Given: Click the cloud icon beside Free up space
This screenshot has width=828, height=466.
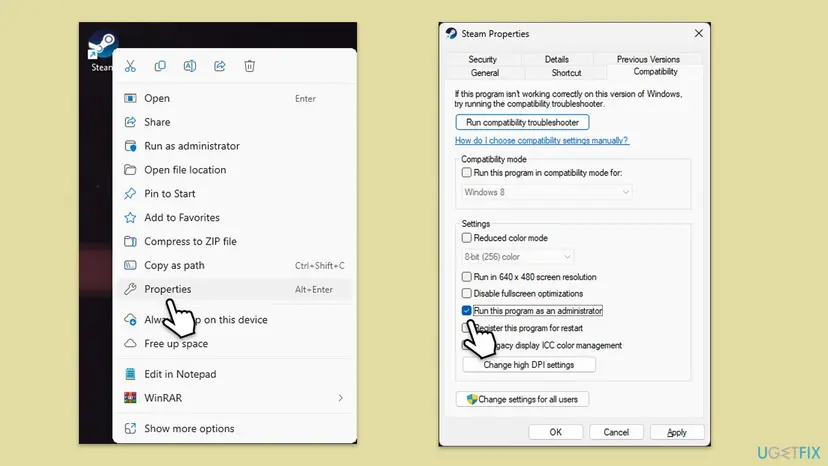Looking at the screenshot, I should [130, 343].
